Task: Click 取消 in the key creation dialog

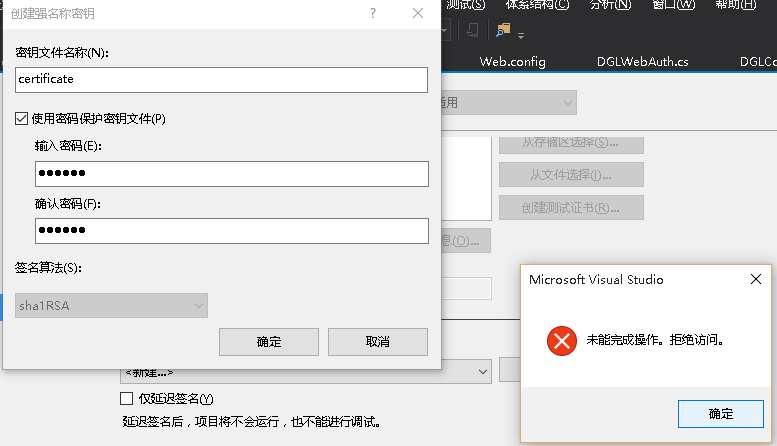Action: point(378,342)
